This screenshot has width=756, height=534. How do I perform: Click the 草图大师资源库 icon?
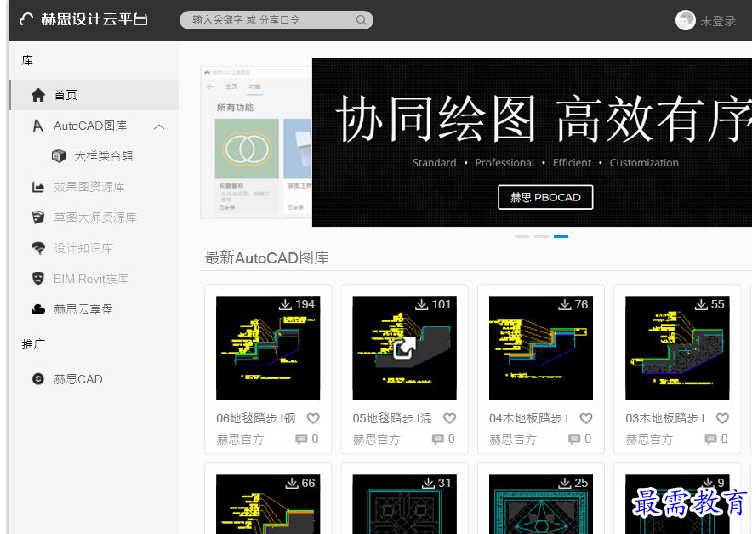pyautogui.click(x=38, y=217)
